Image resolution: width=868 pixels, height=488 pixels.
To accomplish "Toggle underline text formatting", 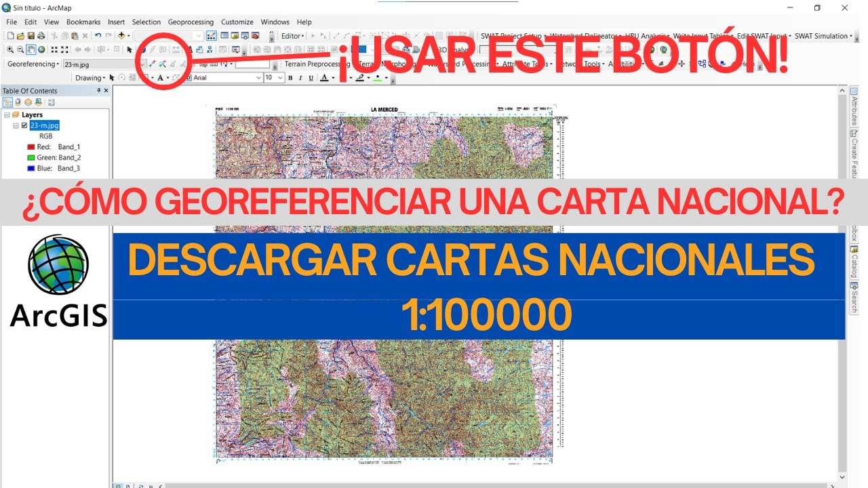I will pyautogui.click(x=311, y=78).
